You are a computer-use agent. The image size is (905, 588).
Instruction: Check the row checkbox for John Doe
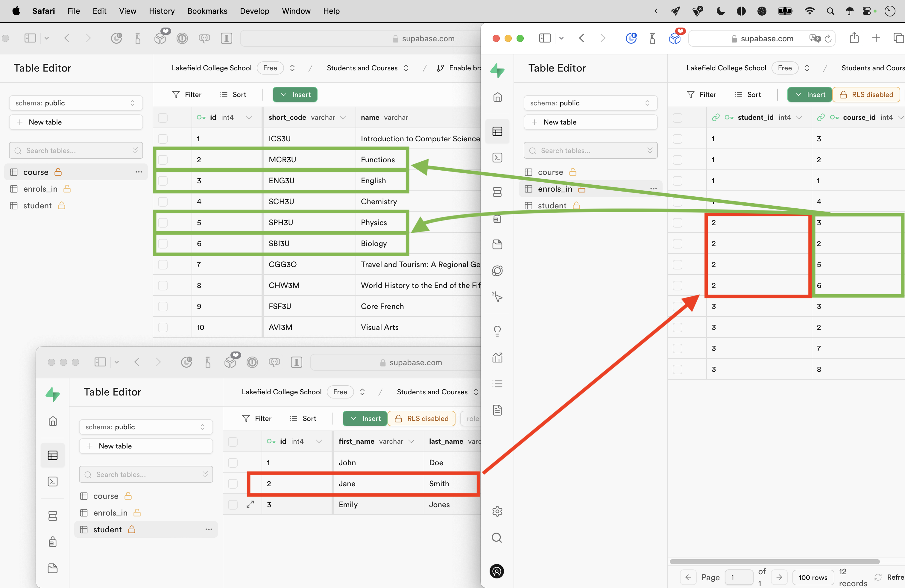pyautogui.click(x=233, y=463)
